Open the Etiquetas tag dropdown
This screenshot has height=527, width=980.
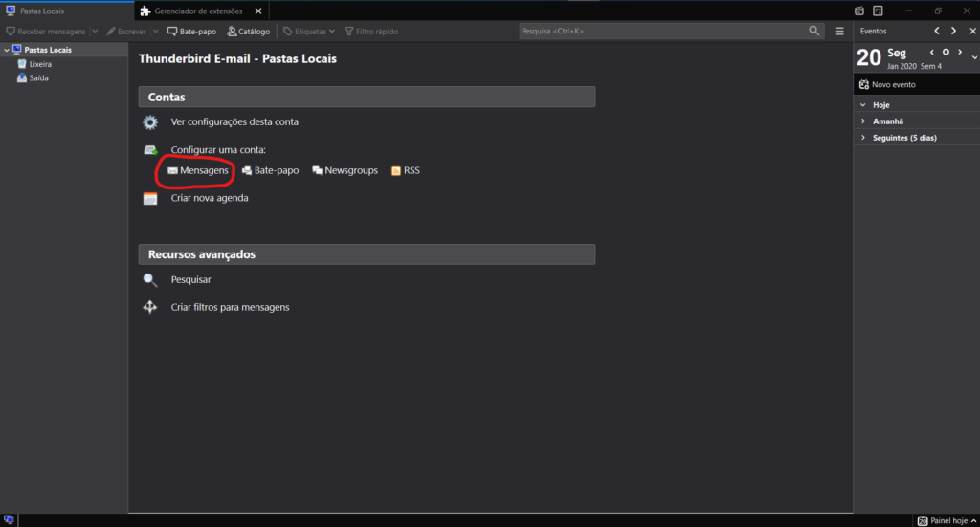[x=309, y=32]
